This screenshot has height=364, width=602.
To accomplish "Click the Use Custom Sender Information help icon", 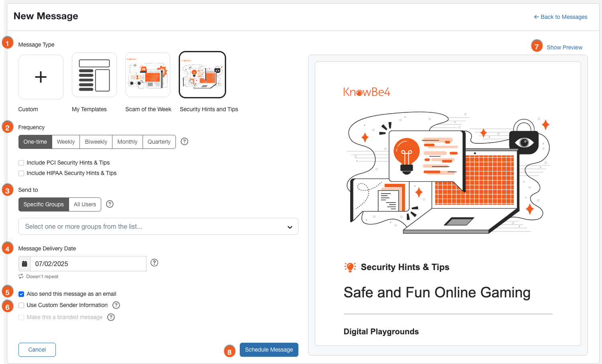I will (116, 305).
